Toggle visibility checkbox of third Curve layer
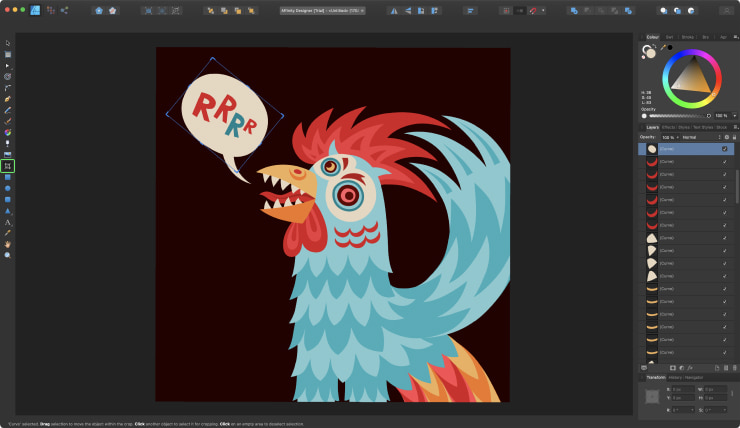 click(x=724, y=175)
